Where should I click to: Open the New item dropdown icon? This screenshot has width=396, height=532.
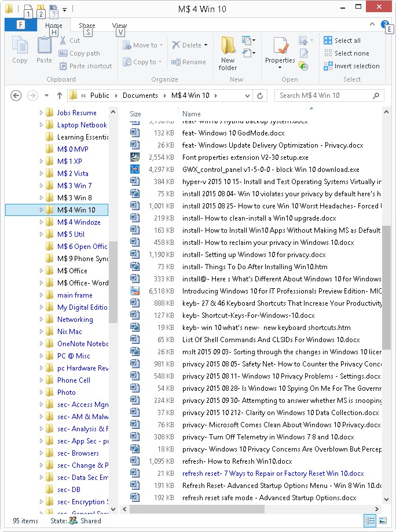click(248, 41)
